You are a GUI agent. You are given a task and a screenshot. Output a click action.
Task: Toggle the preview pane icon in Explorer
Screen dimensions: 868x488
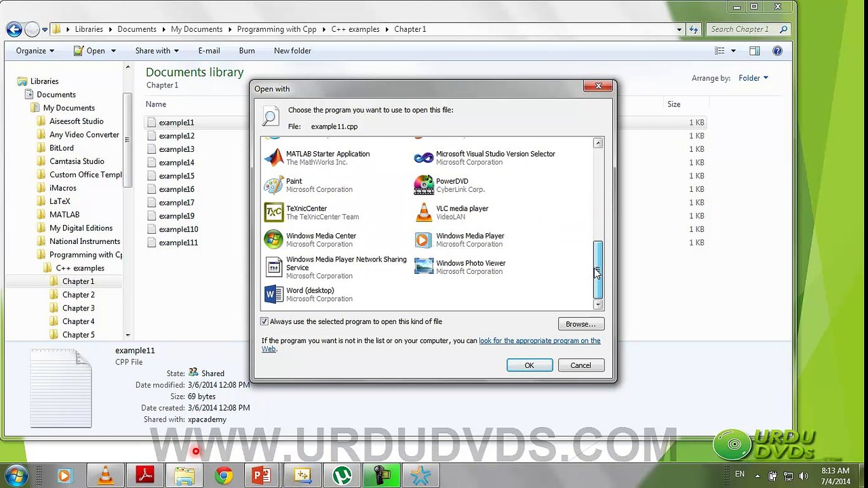point(754,51)
